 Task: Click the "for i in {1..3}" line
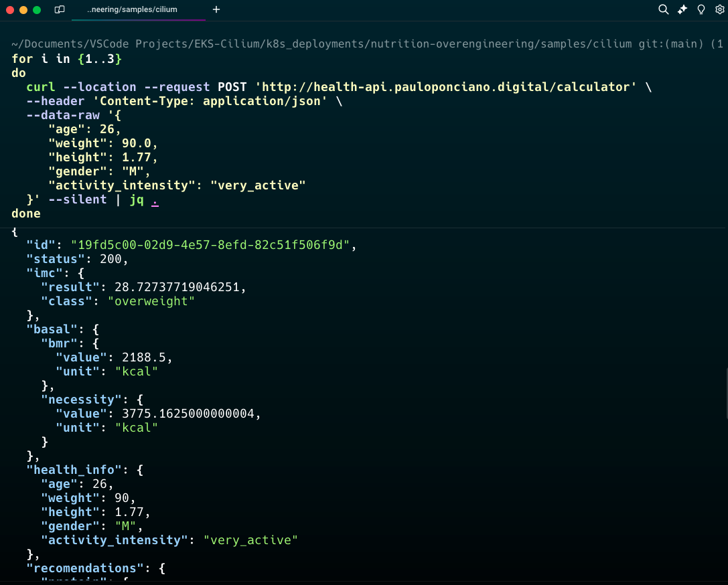[x=66, y=59]
